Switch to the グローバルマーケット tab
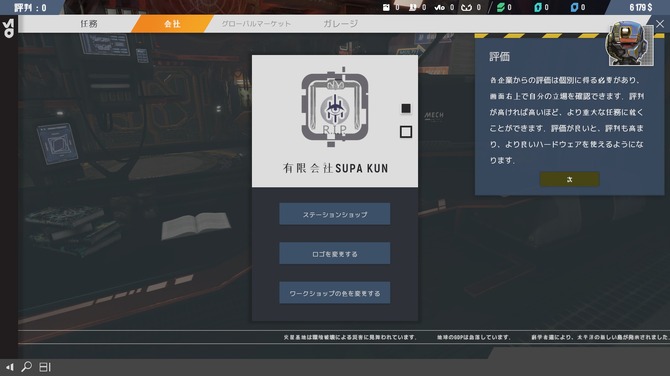 click(256, 24)
